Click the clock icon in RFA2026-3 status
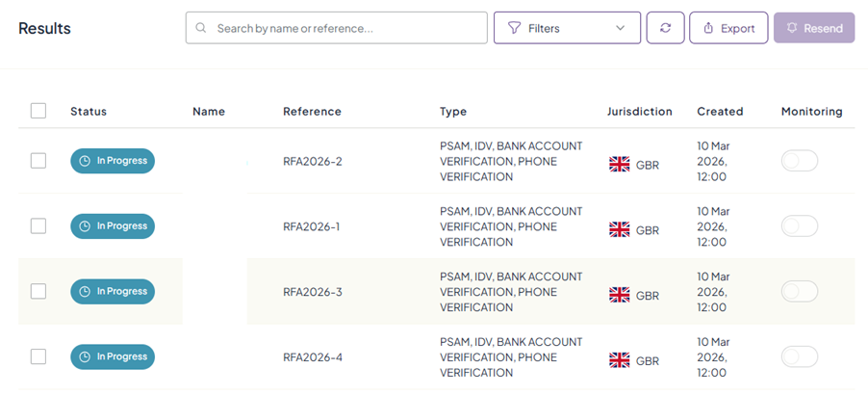868x395 pixels. pos(85,292)
